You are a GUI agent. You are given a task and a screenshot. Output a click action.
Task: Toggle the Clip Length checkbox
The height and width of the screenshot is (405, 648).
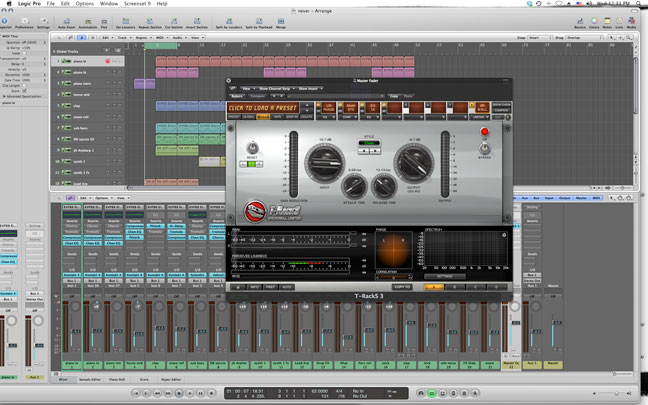pos(24,86)
